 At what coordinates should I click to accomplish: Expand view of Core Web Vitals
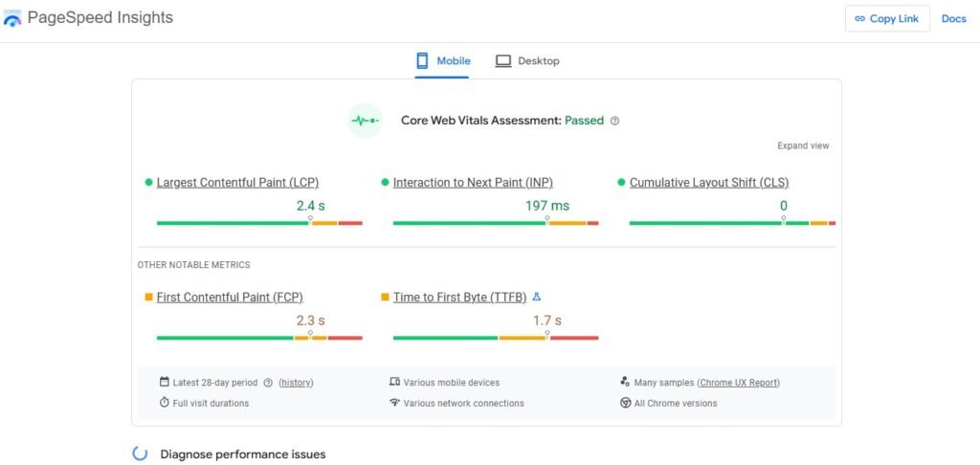coord(803,146)
